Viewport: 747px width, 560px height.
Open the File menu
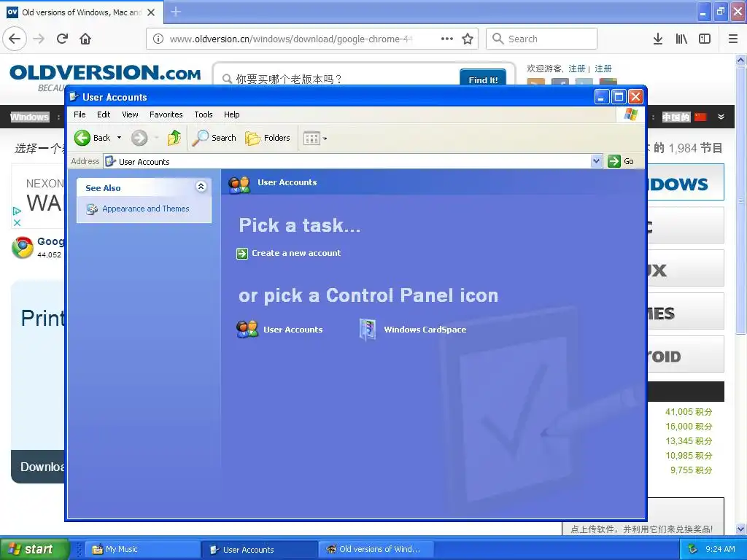(x=80, y=114)
